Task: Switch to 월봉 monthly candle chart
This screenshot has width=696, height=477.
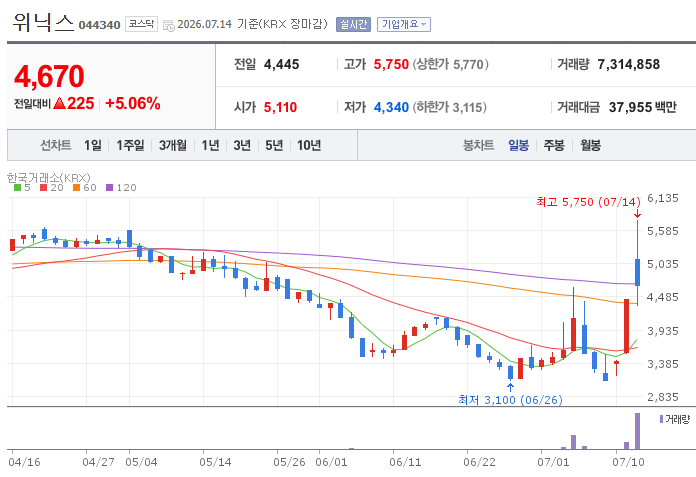Action: point(590,145)
